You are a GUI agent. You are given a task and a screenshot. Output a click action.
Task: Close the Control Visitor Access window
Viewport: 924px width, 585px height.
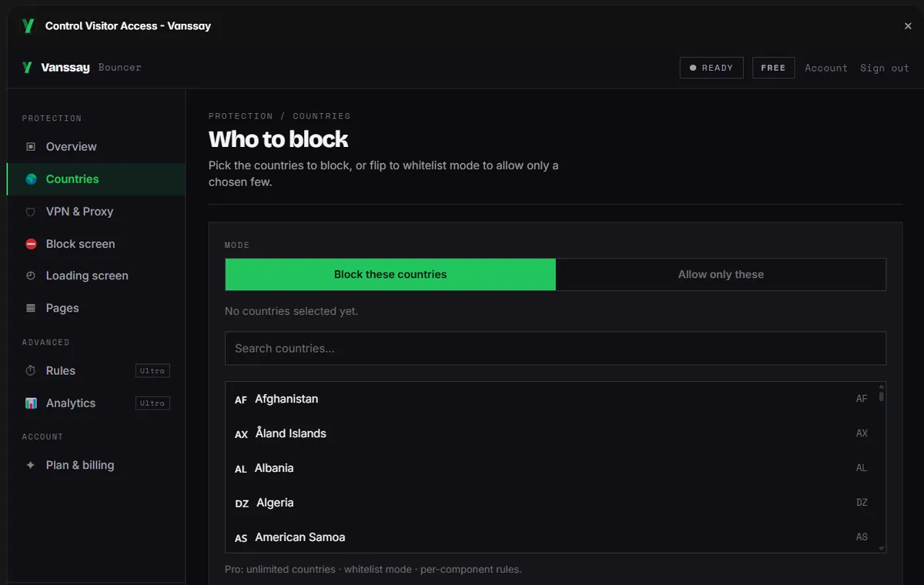(908, 26)
